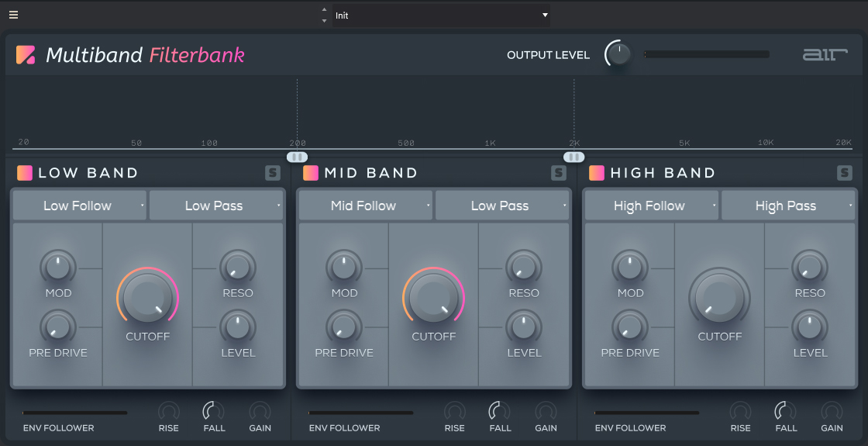868x446 pixels.
Task: Click the Multiband Filterbank logo icon
Action: point(26,55)
